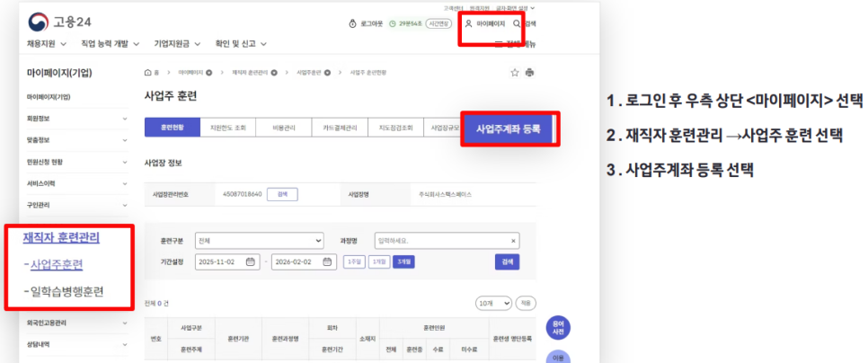Click 고객센터 link at top
This screenshot has width=868, height=363.
tap(453, 8)
